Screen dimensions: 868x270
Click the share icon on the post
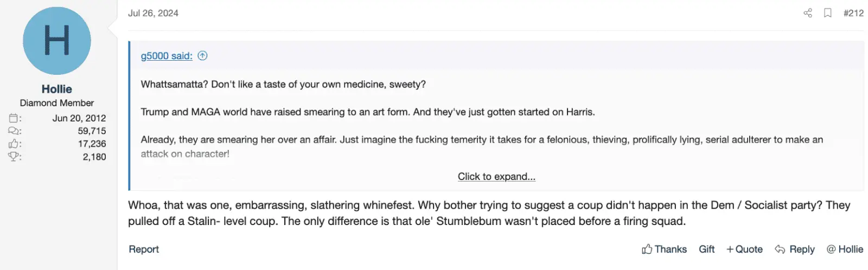[x=807, y=13]
